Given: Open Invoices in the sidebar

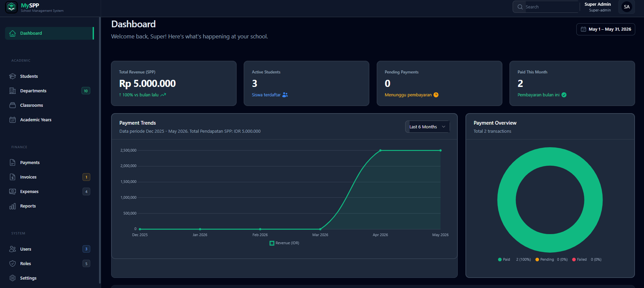Looking at the screenshot, I should point(49,177).
